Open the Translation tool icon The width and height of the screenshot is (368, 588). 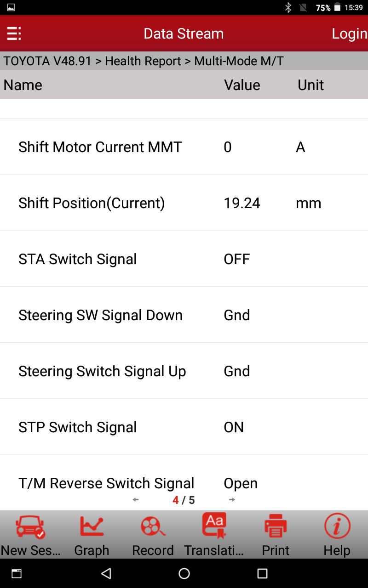click(214, 526)
